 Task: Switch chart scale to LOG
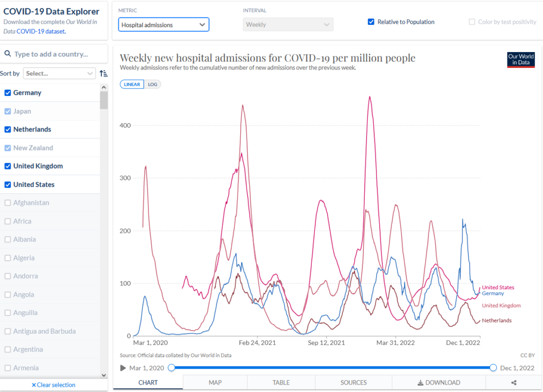coord(152,84)
